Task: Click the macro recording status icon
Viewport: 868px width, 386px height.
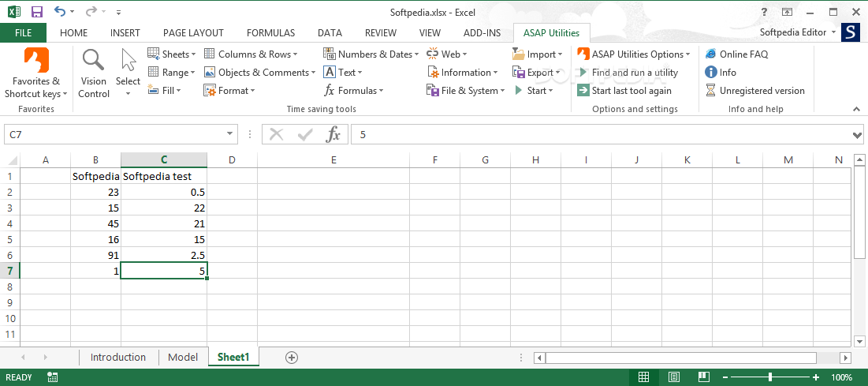Action: tap(53, 377)
